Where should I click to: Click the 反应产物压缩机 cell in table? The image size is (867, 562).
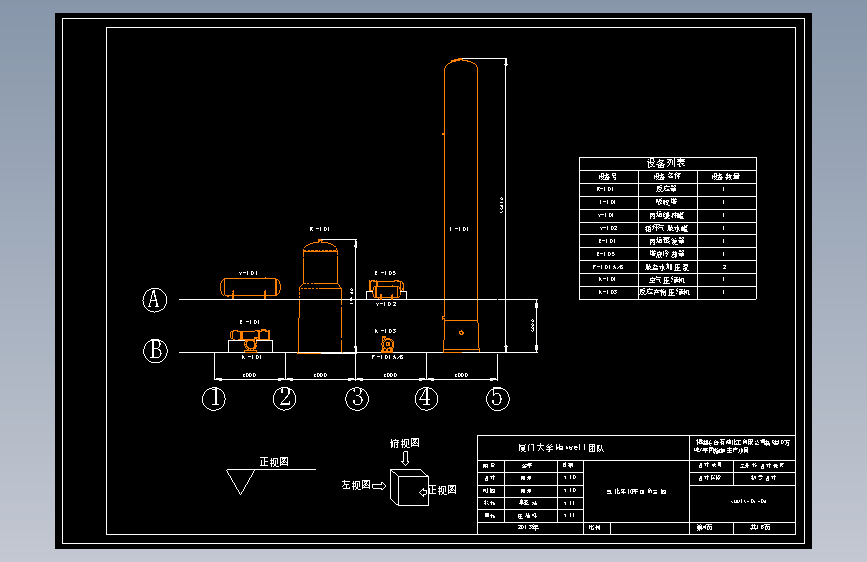click(x=667, y=292)
